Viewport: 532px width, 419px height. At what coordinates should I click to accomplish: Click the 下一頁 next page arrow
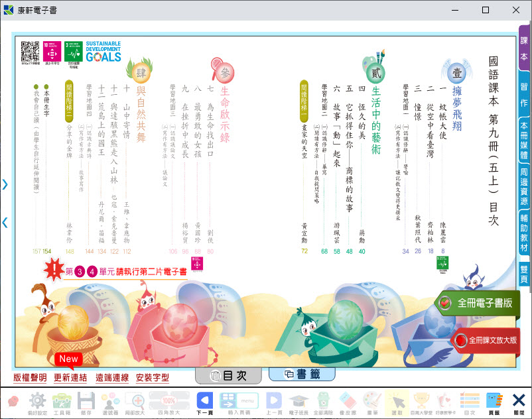coord(205,401)
